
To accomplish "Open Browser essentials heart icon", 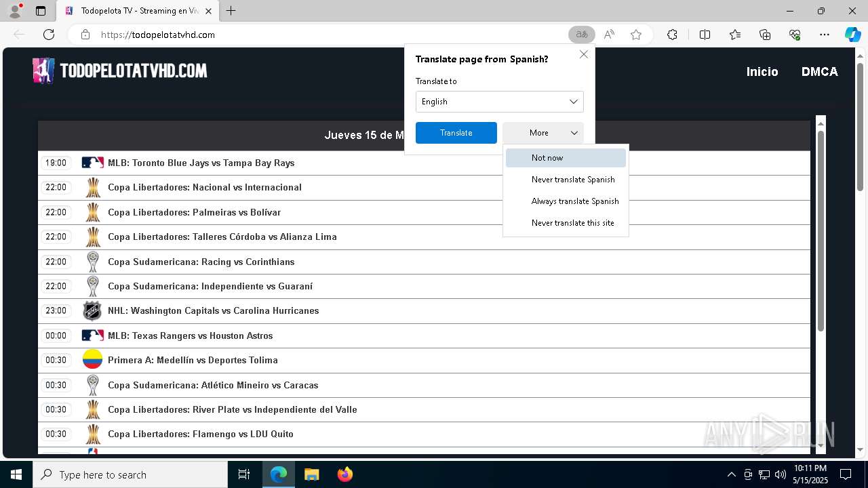I will tap(795, 35).
